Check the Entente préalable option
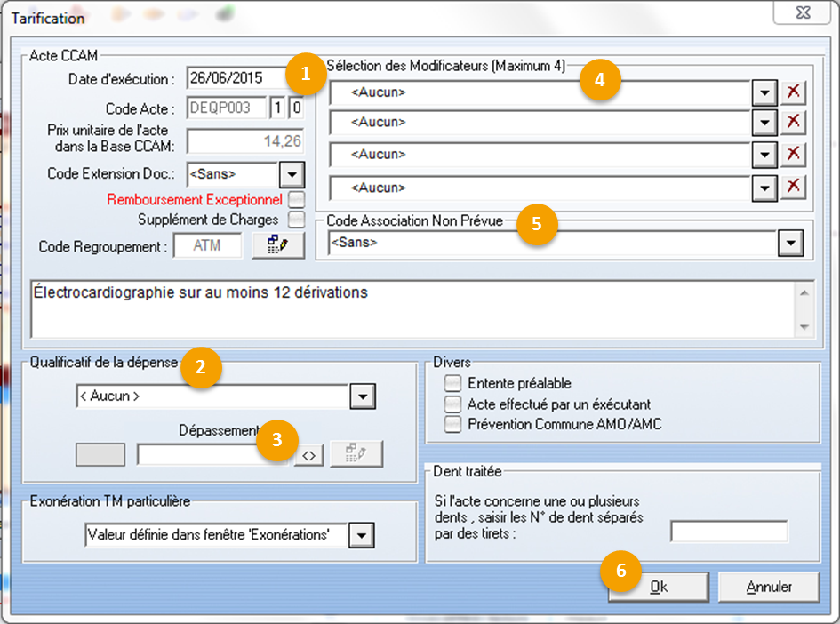The height and width of the screenshot is (624, 840). pos(454,384)
